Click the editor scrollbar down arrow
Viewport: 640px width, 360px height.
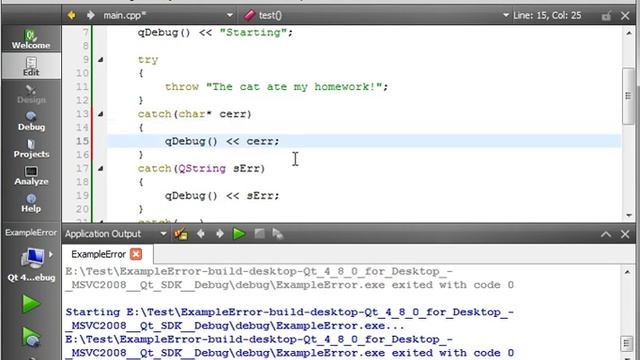coord(629,215)
